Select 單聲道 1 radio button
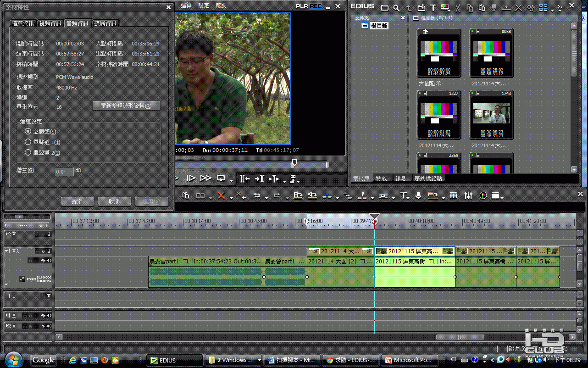The height and width of the screenshot is (368, 588). (28, 142)
